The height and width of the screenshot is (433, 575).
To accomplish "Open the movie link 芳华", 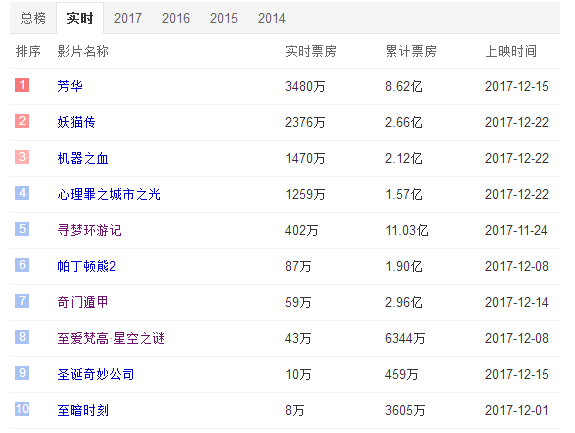I will 70,86.
